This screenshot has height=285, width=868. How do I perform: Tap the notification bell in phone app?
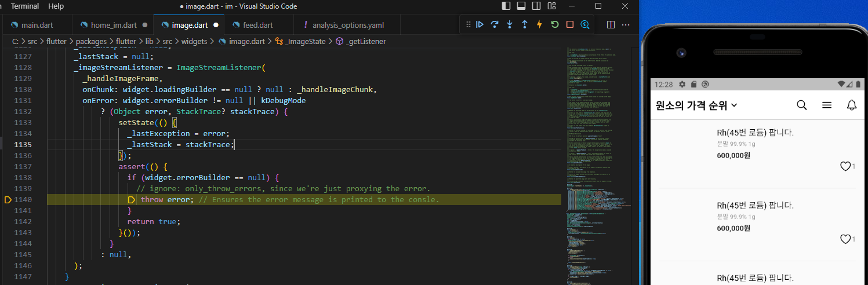click(x=852, y=105)
